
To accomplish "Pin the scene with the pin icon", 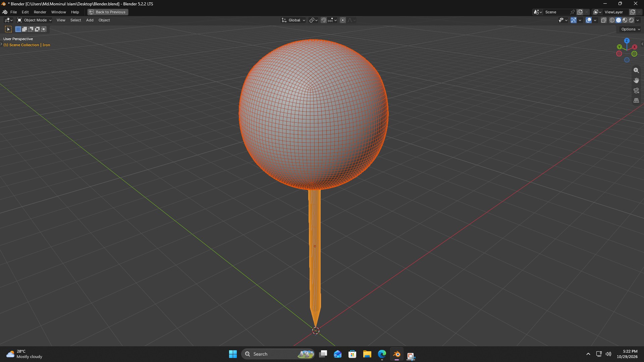I will [x=573, y=12].
